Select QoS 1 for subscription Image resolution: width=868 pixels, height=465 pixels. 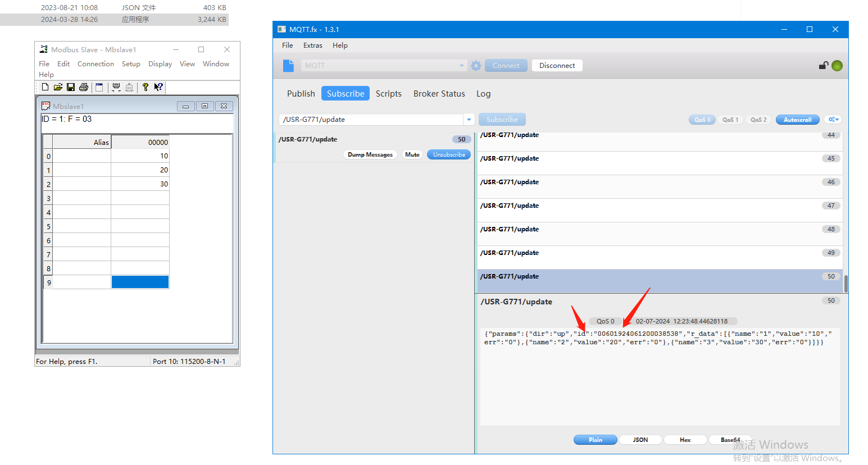730,120
